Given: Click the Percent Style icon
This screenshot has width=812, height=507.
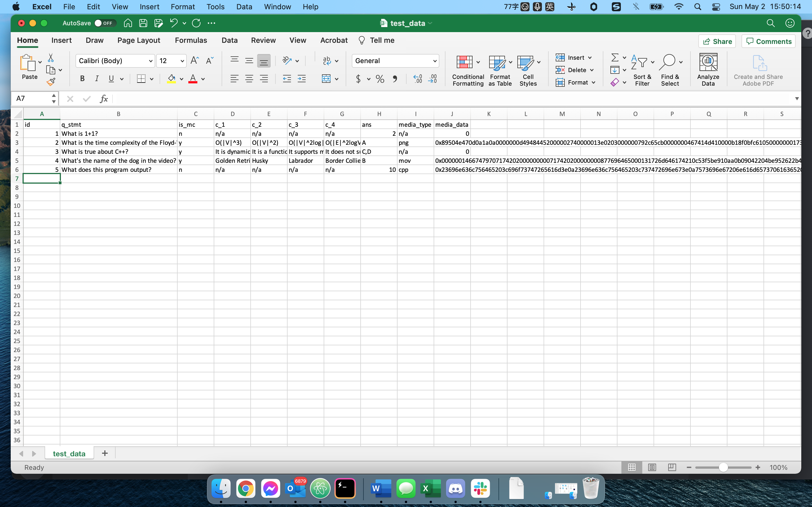Looking at the screenshot, I should click(380, 79).
